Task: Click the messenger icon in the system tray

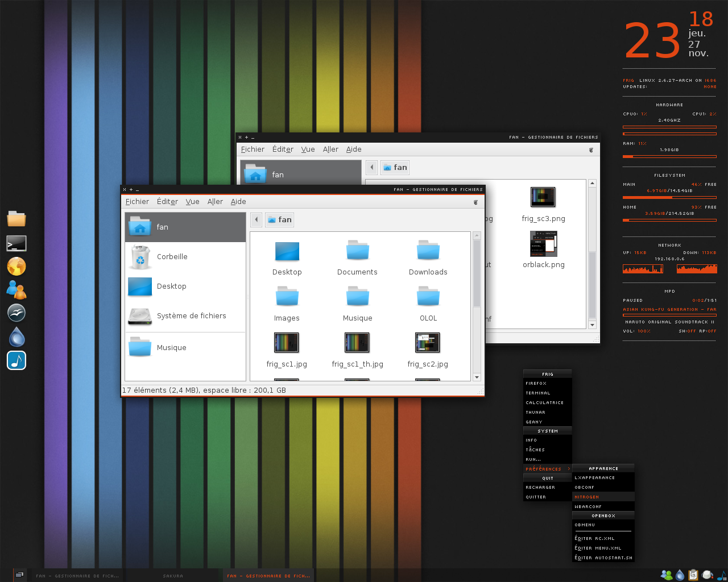Action: [x=667, y=575]
